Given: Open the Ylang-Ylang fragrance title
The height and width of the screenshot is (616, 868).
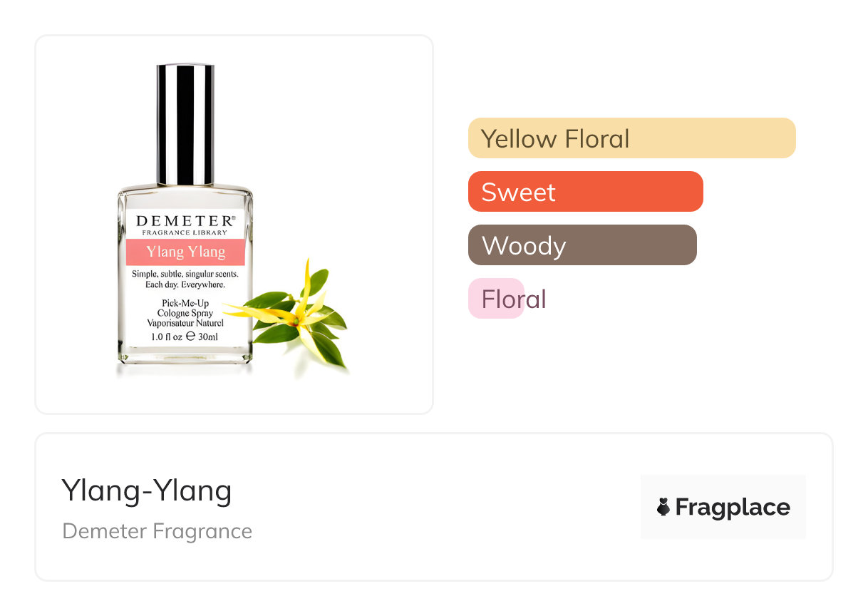Looking at the screenshot, I should pyautogui.click(x=147, y=491).
